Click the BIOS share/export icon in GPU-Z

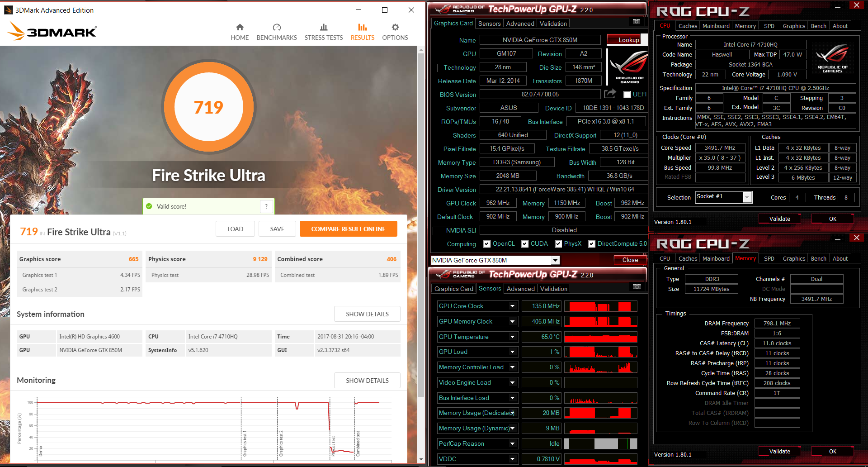[x=610, y=94]
